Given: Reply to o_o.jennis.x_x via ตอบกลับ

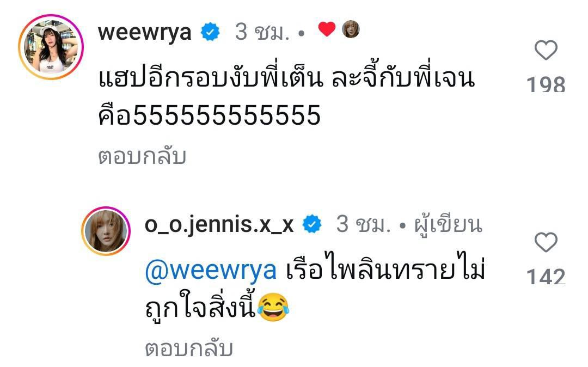Looking at the screenshot, I should [189, 348].
